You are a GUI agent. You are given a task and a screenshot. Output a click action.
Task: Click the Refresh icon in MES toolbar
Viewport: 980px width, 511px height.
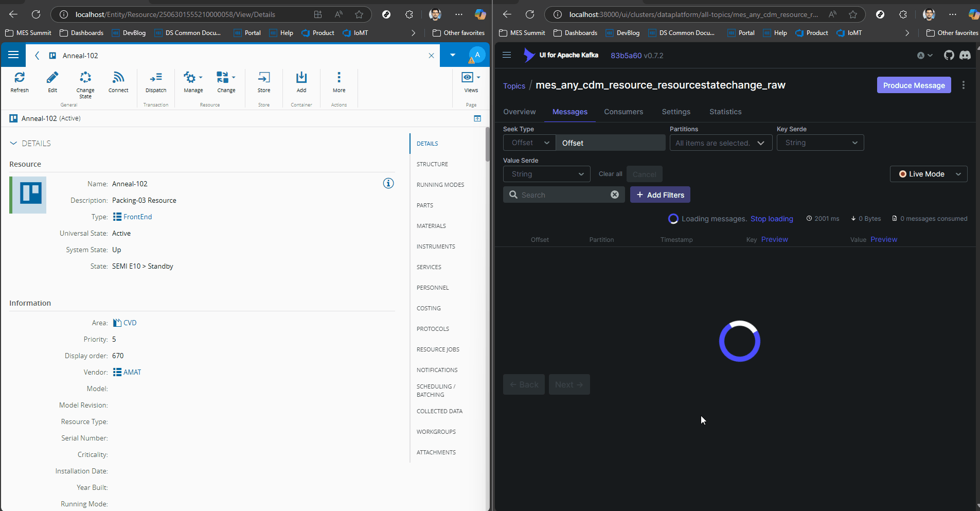20,78
